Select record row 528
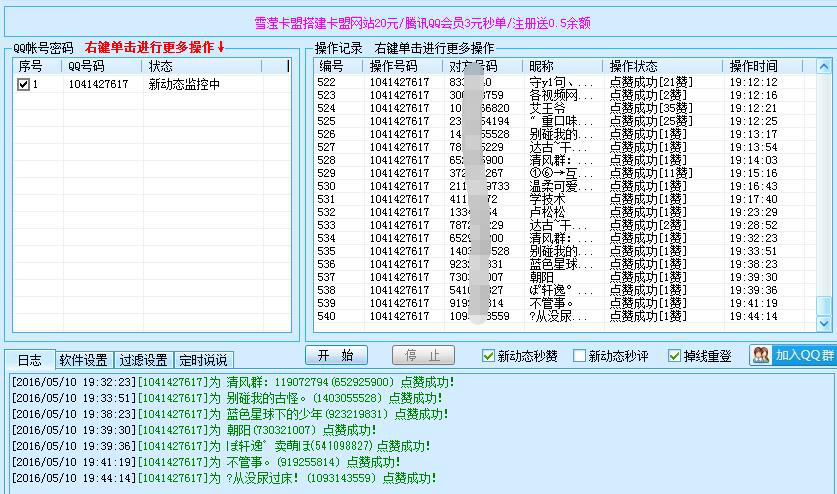The image size is (837, 494). tap(565, 160)
